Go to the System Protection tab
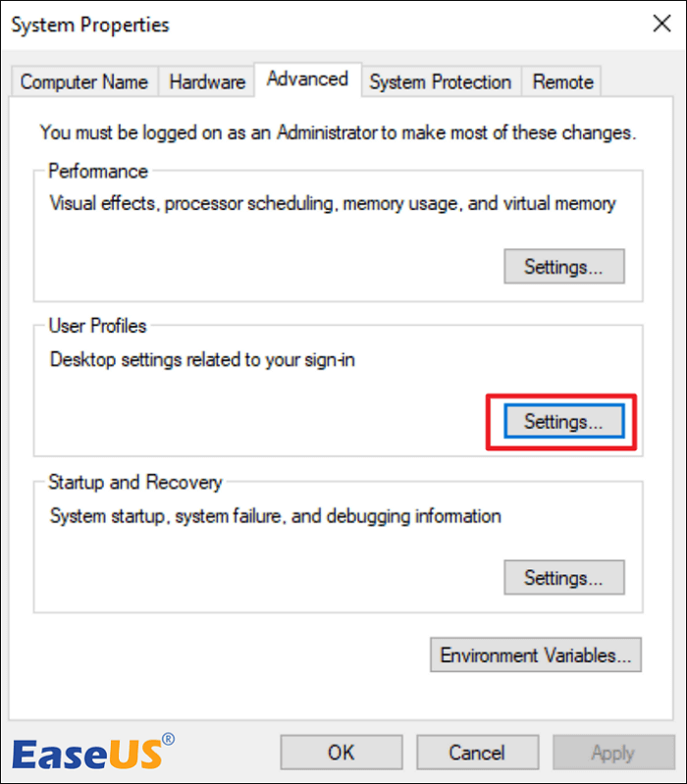 [440, 82]
